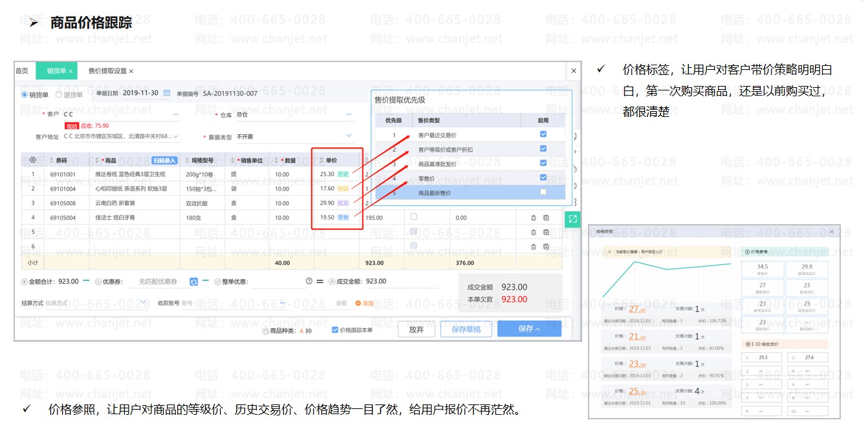Click the 扫码录入 button
This screenshot has width=868, height=429.
point(164,160)
